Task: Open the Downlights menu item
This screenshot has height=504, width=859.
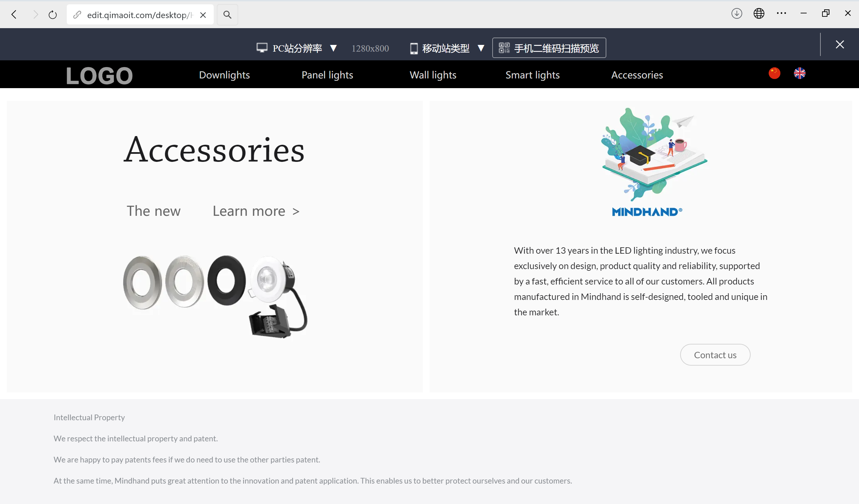Action: point(224,75)
